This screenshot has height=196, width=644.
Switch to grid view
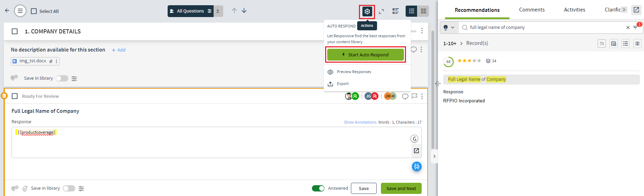pyautogui.click(x=423, y=11)
